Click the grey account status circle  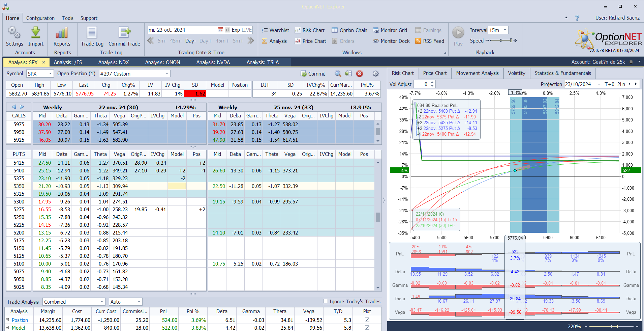(631, 62)
